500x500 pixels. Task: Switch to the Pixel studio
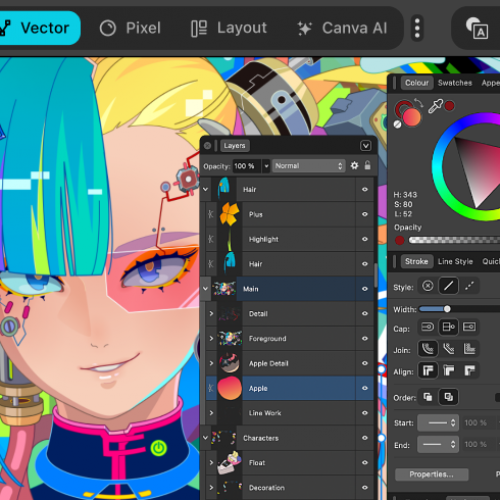click(130, 28)
